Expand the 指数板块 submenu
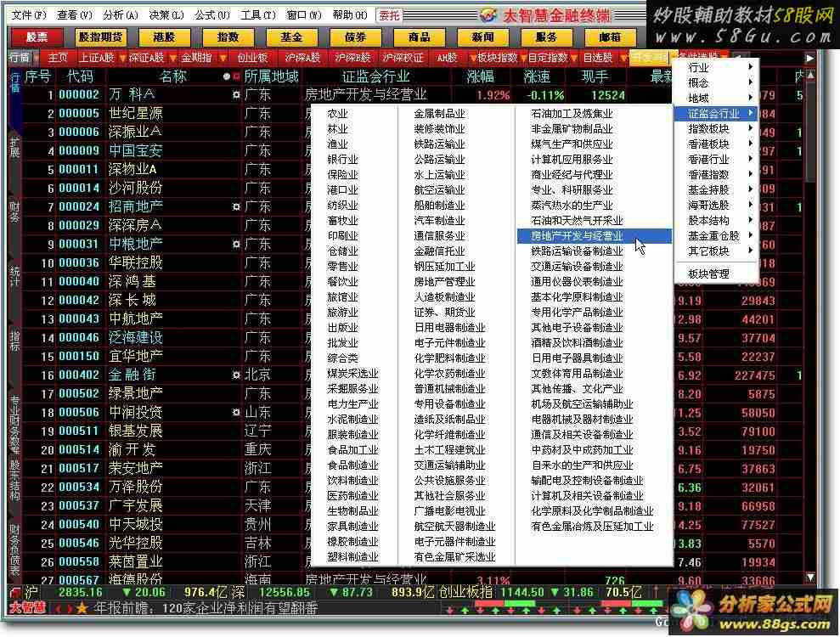The image size is (840, 637). (x=716, y=128)
